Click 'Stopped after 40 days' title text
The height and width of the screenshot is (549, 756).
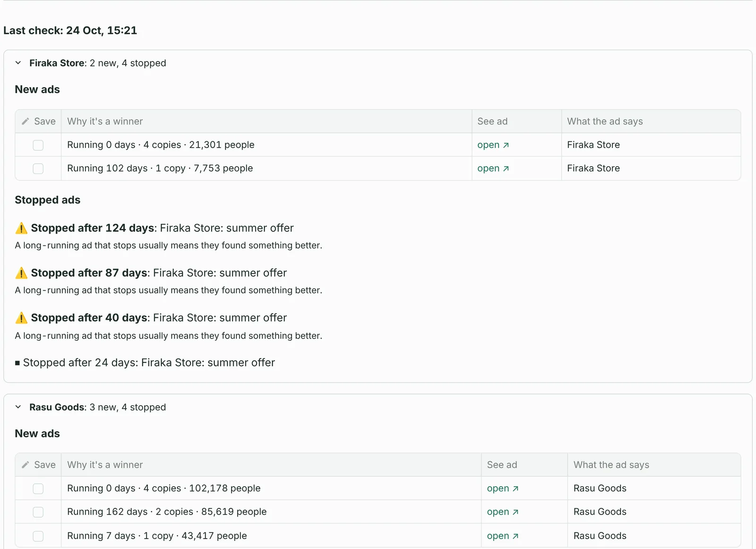(89, 318)
